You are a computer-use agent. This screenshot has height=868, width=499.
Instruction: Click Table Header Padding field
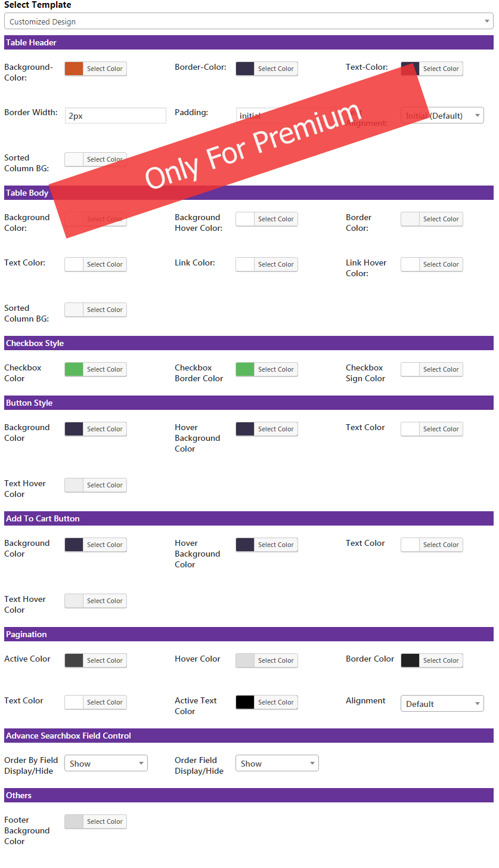[286, 116]
